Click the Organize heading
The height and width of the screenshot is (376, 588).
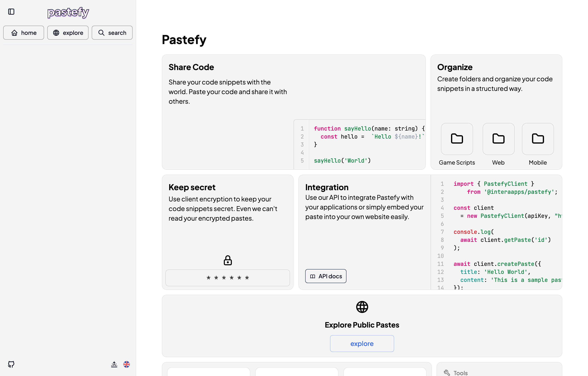pyautogui.click(x=455, y=67)
